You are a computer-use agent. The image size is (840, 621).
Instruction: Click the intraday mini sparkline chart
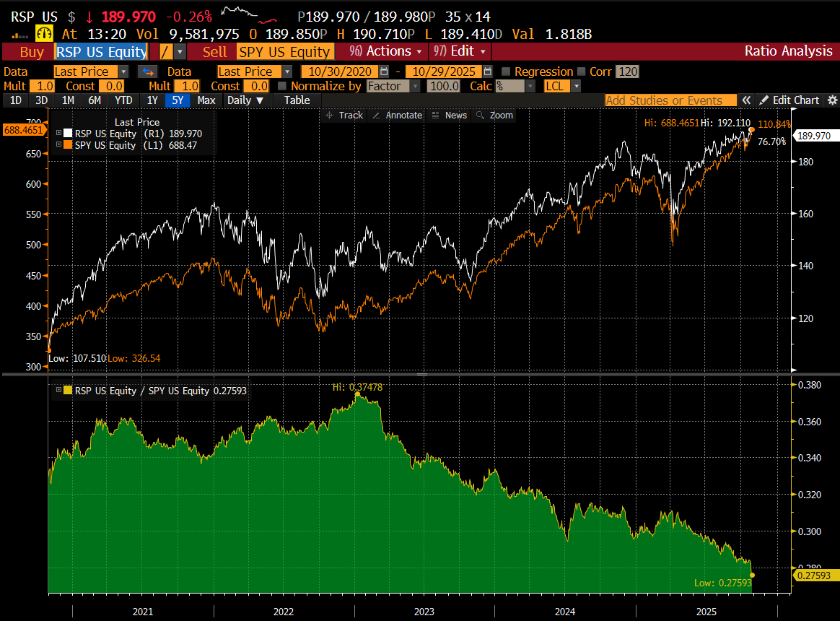(x=248, y=15)
